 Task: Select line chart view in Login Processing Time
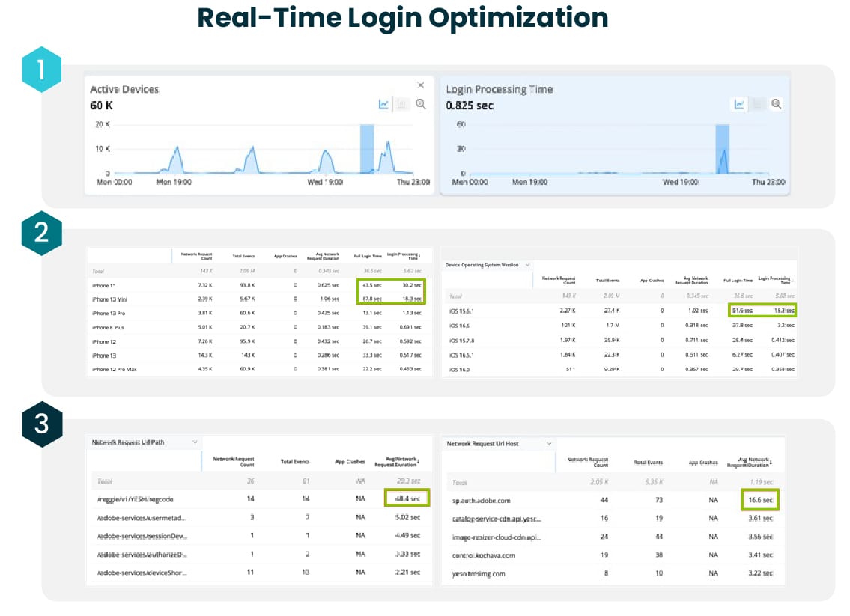click(x=739, y=105)
